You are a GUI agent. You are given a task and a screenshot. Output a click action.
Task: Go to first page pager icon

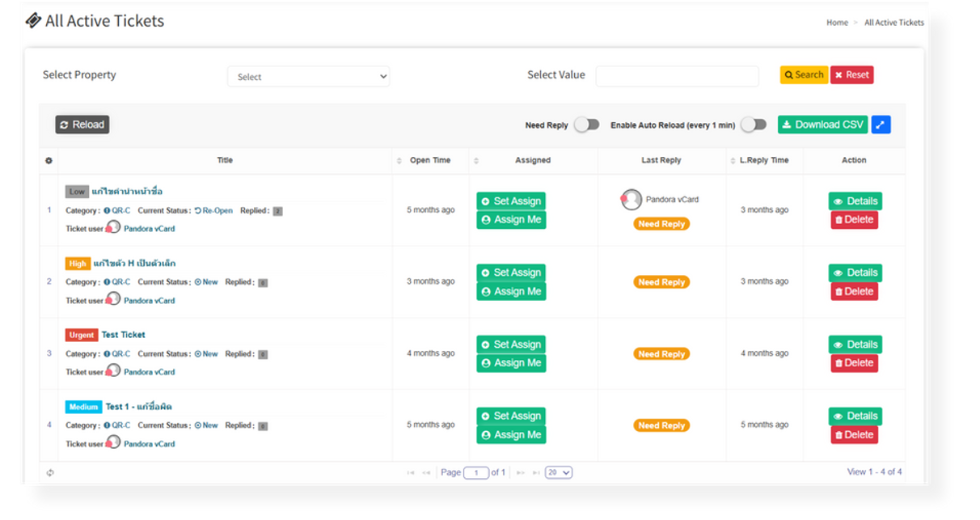click(411, 472)
